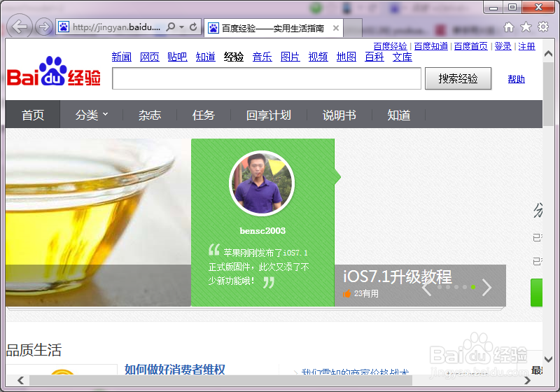Show the previous carousel slide arrow
This screenshot has height=392, width=560.
427,287
